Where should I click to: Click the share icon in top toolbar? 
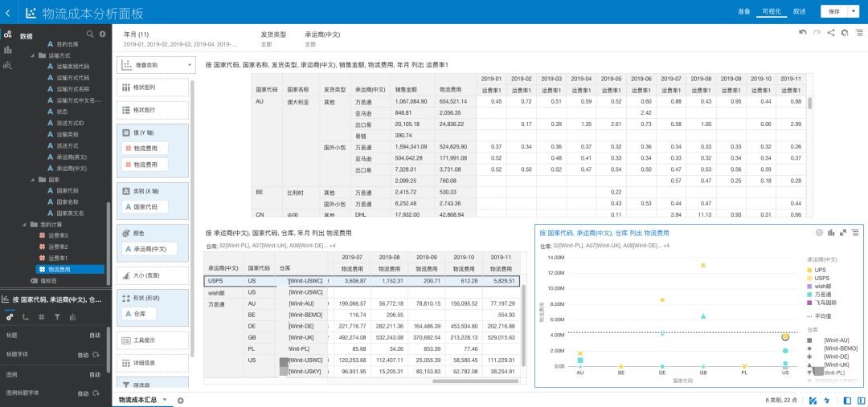pos(831,33)
